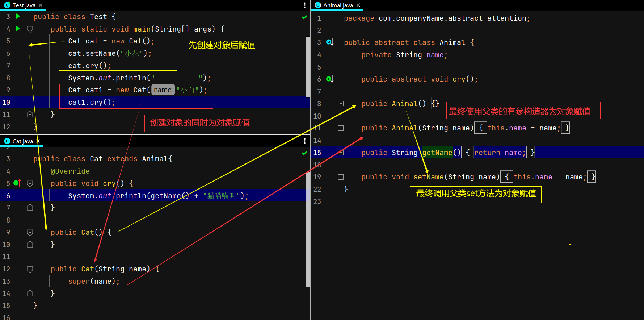
Task: Click the println("----------") statement in Test.java
Action: (x=139, y=78)
